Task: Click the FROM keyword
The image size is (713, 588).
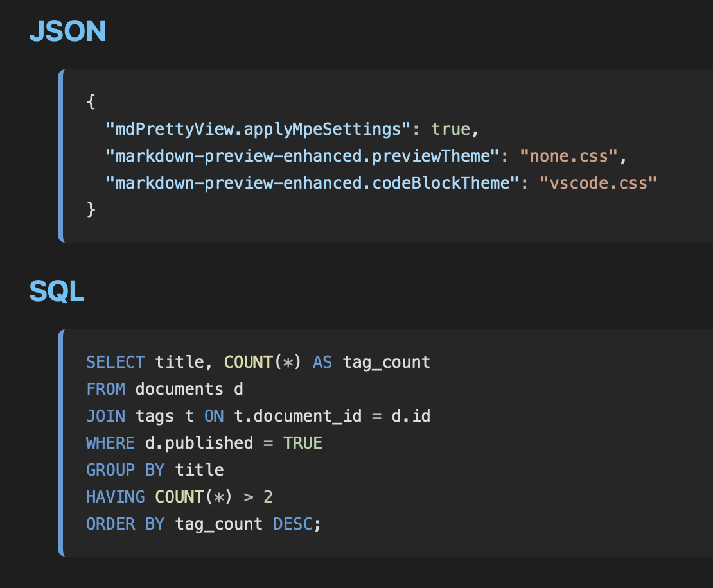Action: [x=105, y=389]
